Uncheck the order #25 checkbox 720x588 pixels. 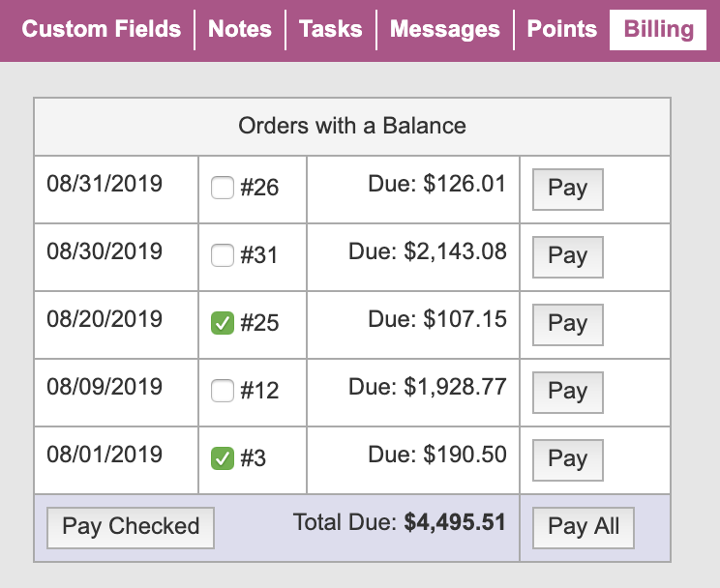click(223, 323)
